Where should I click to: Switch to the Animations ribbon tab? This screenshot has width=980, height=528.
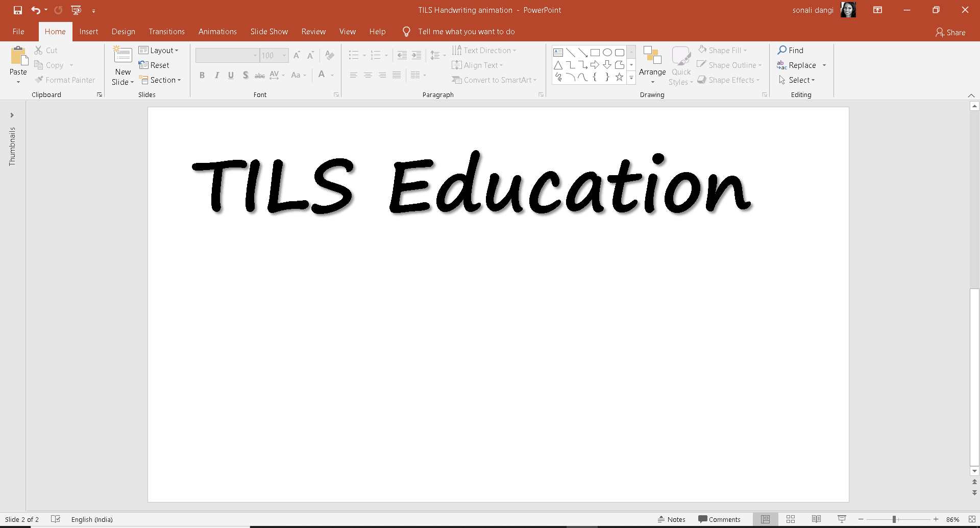[217, 31]
